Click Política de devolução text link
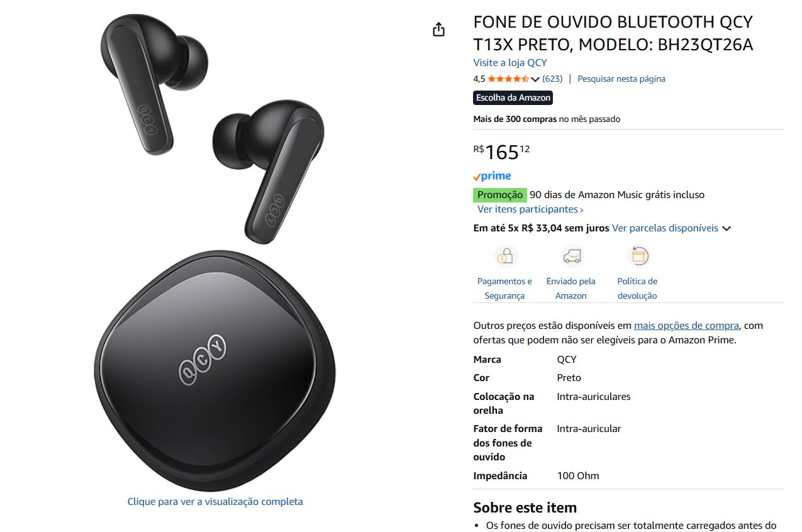 [637, 289]
